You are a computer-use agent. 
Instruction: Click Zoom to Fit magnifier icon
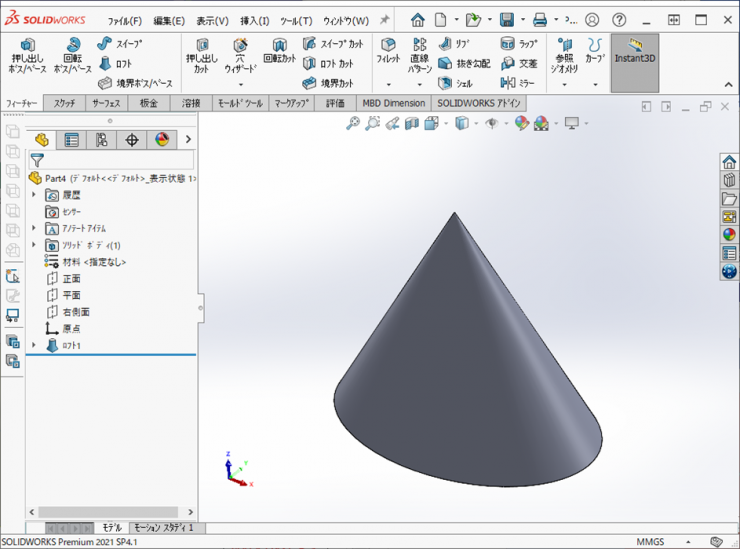pyautogui.click(x=353, y=123)
